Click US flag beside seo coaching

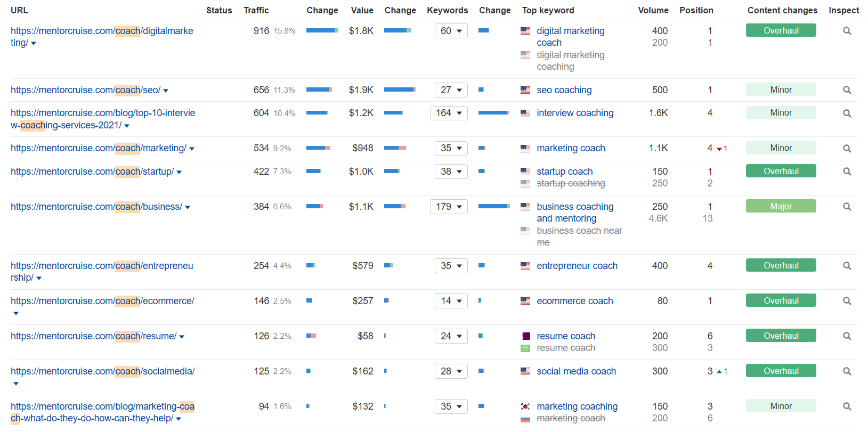point(525,90)
